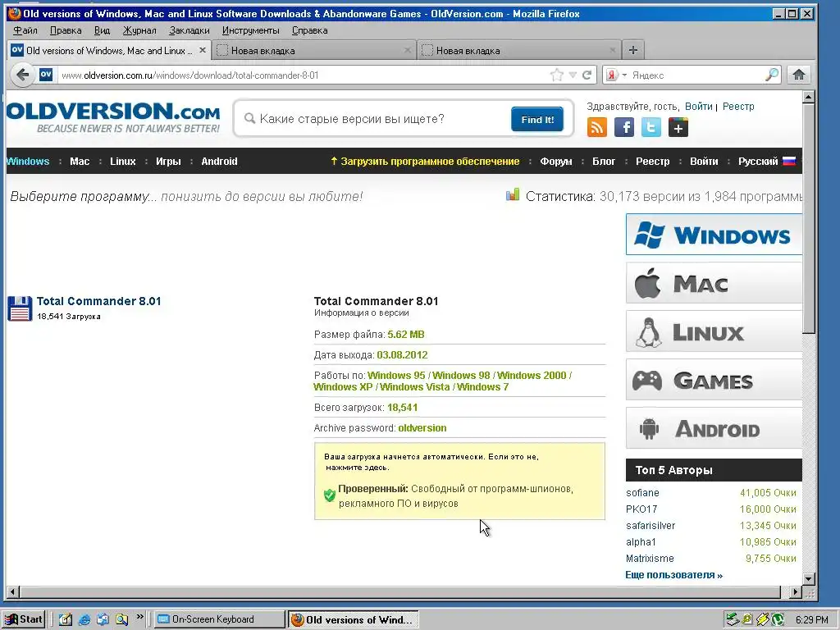This screenshot has width=840, height=630.
Task: Click the horizontal scrollbar right arrow
Action: coord(796,592)
